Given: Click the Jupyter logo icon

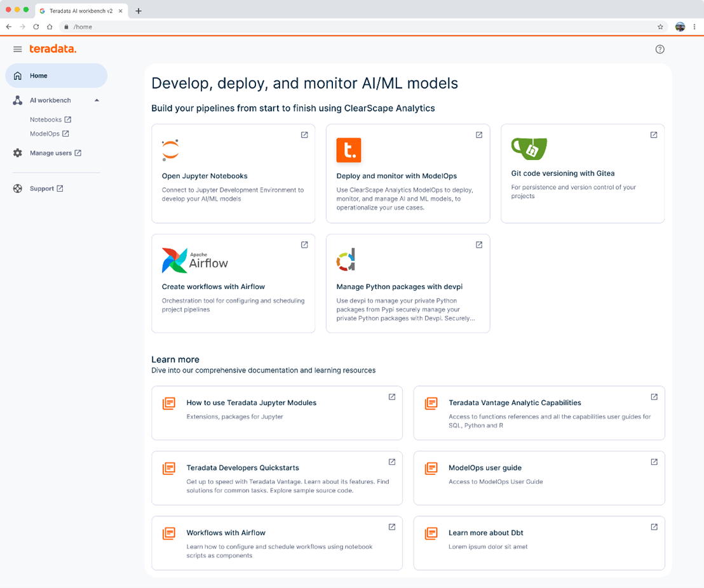Looking at the screenshot, I should tap(170, 150).
